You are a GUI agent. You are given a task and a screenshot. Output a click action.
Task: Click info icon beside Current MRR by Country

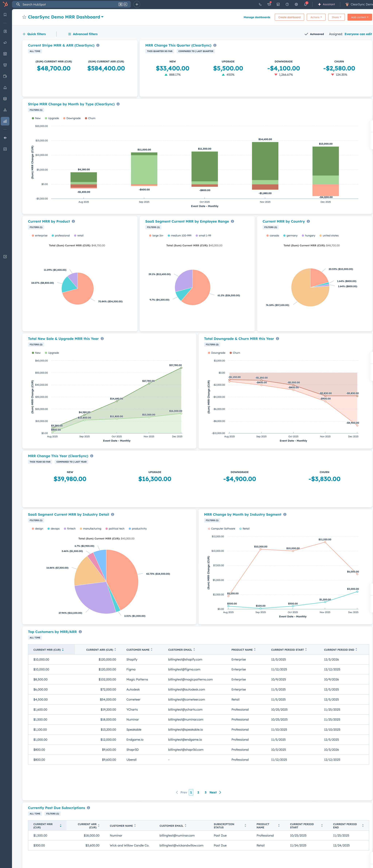[308, 221]
